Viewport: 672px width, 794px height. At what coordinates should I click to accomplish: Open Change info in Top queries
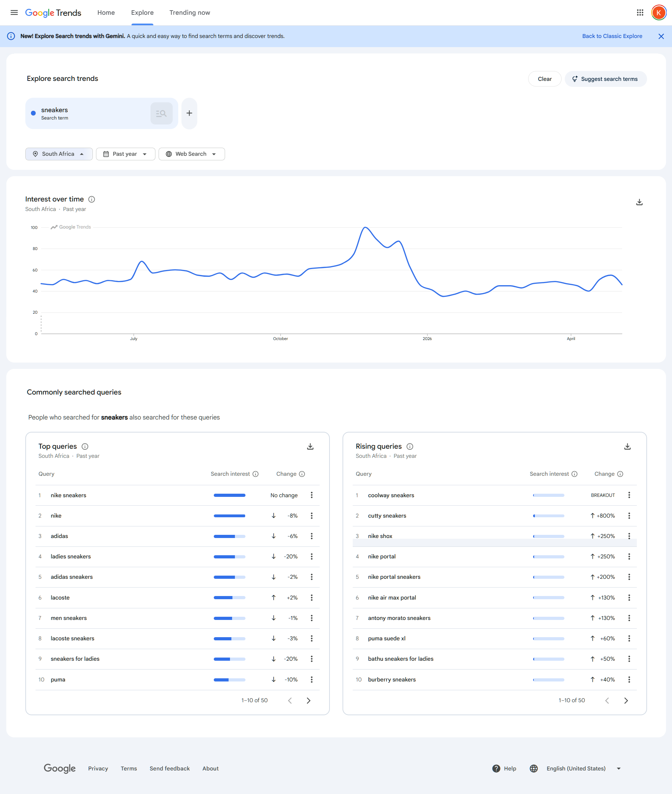(x=302, y=474)
